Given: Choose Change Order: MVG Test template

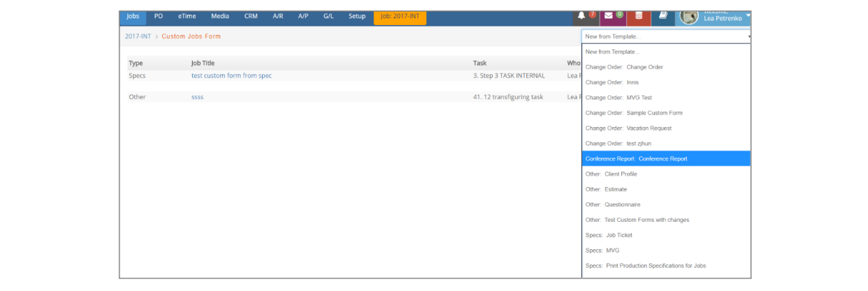Looking at the screenshot, I should (667, 98).
